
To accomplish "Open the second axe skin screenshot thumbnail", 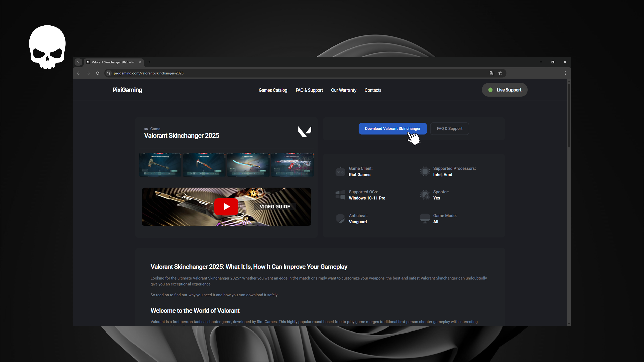I will point(204,165).
